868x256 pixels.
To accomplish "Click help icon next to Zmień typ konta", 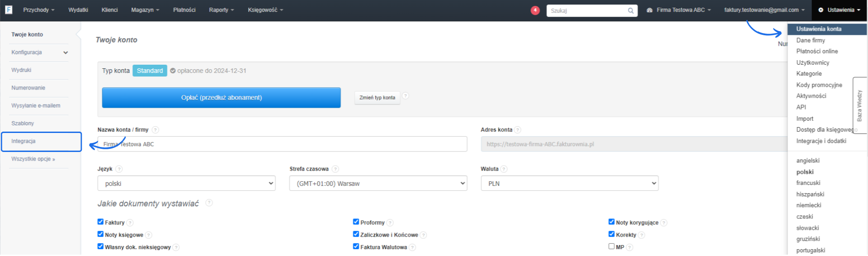I will (x=406, y=96).
